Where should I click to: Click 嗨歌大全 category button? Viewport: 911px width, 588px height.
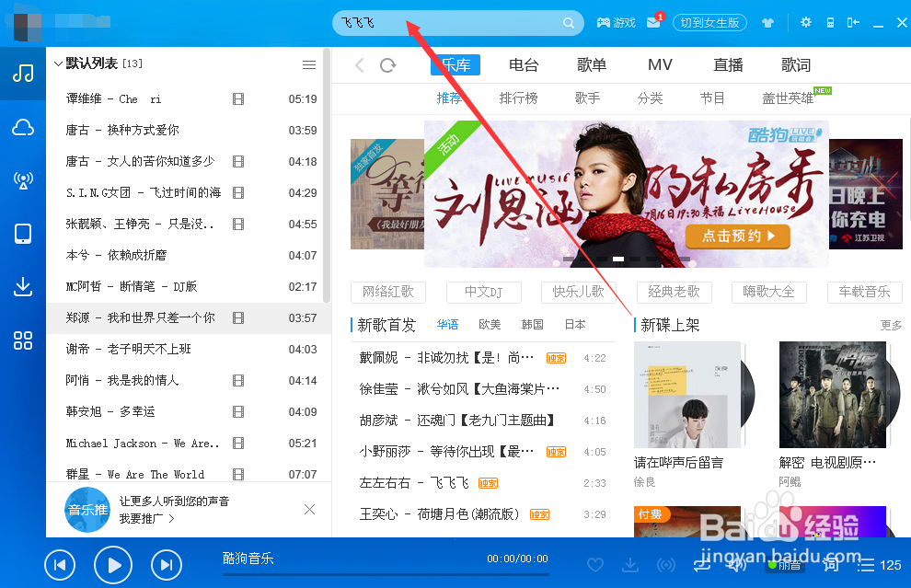[768, 292]
